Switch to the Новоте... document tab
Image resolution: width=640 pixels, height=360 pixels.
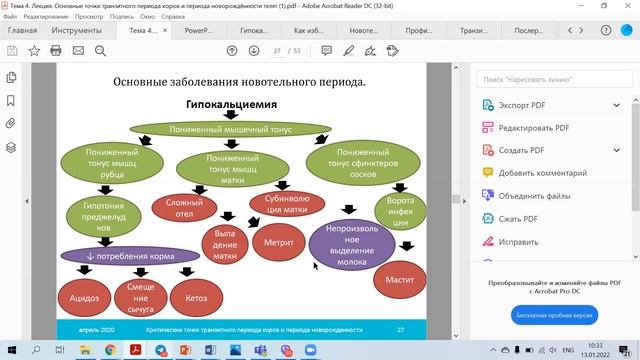pyautogui.click(x=364, y=31)
